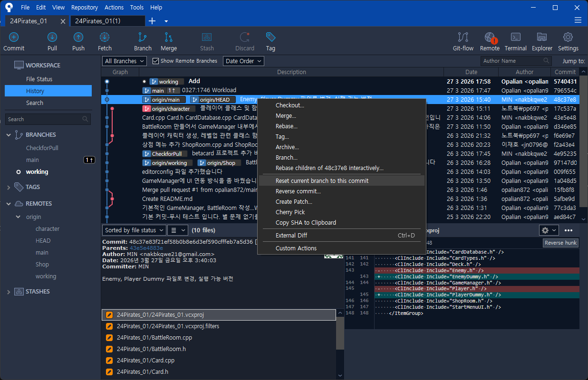
Task: Select the Shop remote branch
Action: pyautogui.click(x=42, y=265)
